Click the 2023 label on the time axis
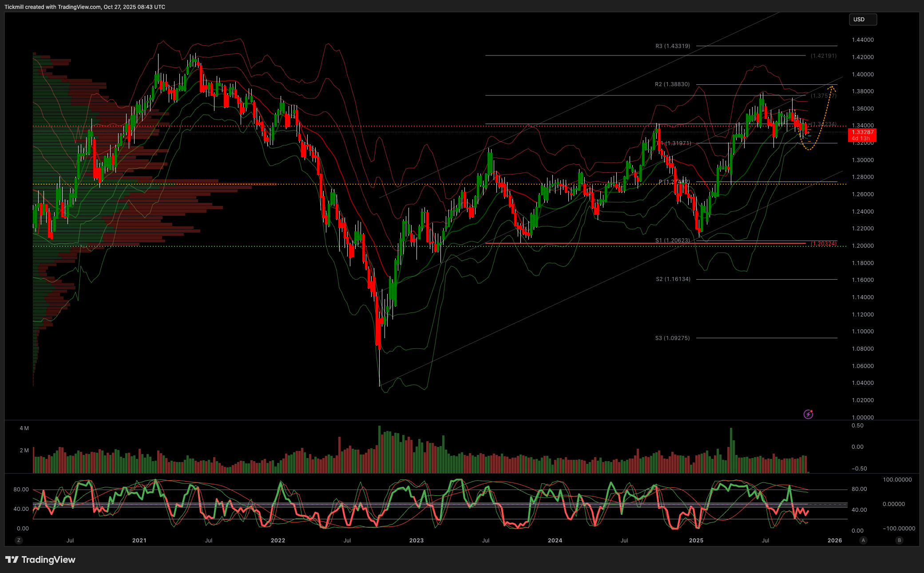 point(416,540)
